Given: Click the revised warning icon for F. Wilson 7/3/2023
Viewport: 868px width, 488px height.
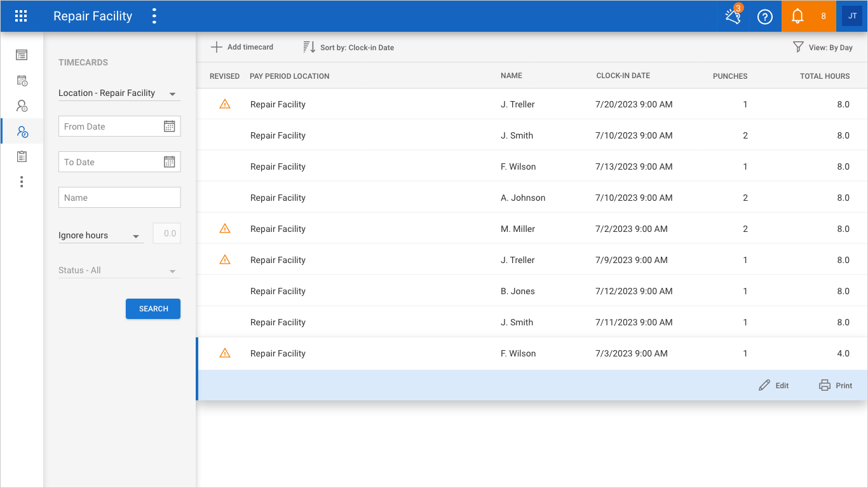Looking at the screenshot, I should click(x=224, y=353).
